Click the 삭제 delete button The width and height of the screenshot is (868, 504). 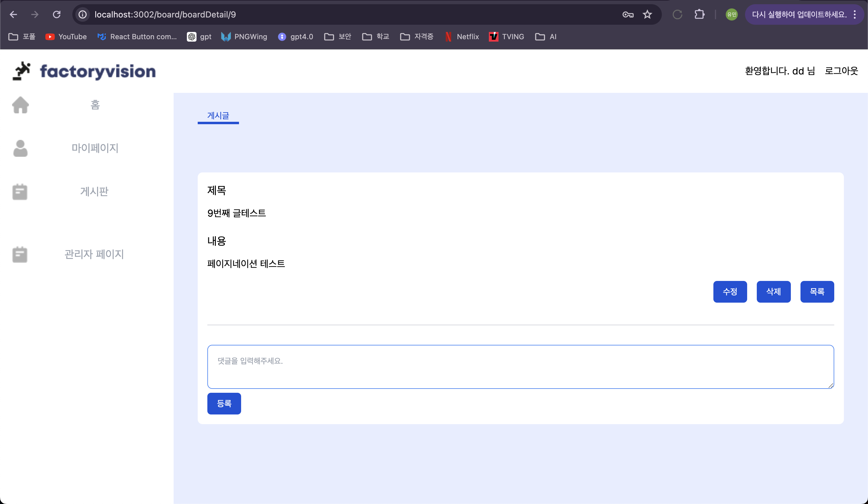tap(773, 292)
